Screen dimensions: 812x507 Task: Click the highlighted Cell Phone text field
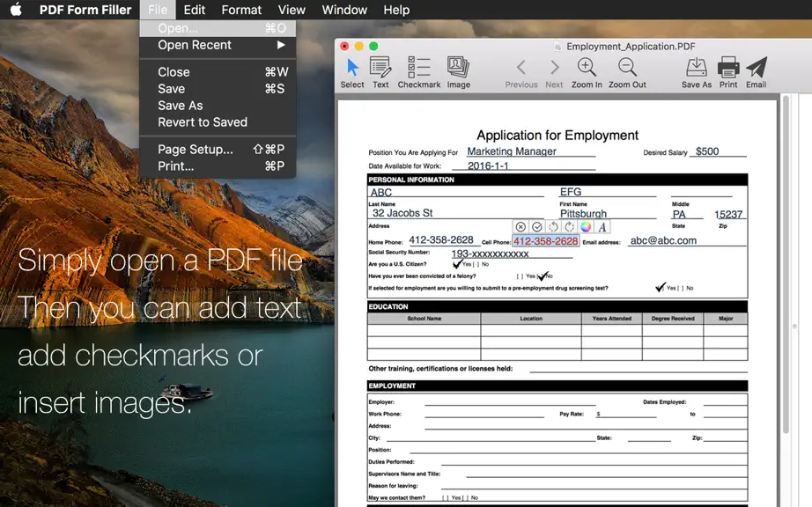(546, 241)
